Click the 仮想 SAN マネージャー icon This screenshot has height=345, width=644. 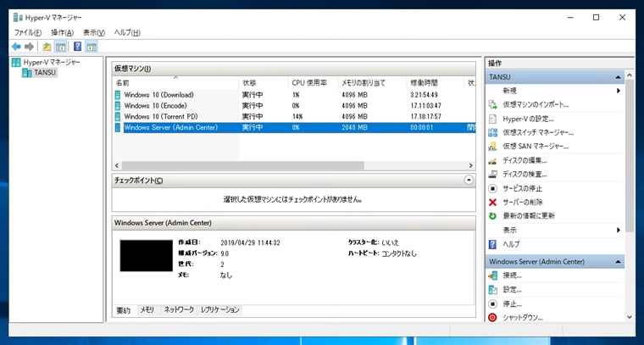click(493, 146)
